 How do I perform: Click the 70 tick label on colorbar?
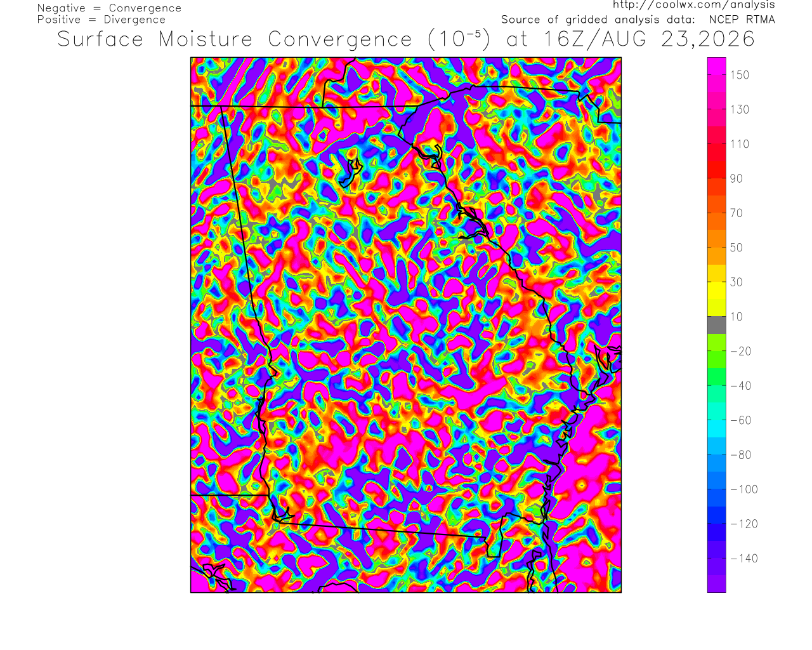[737, 213]
